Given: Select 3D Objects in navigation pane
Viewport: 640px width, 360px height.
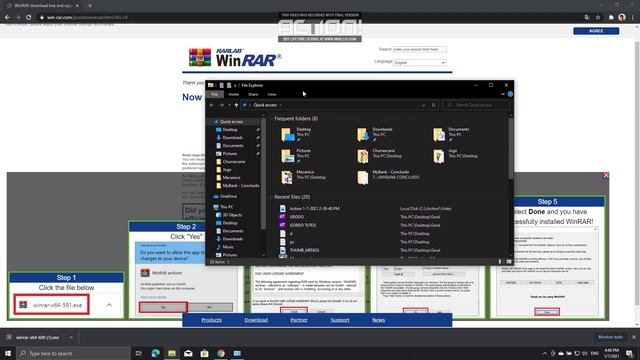Looking at the screenshot, I should (232, 215).
